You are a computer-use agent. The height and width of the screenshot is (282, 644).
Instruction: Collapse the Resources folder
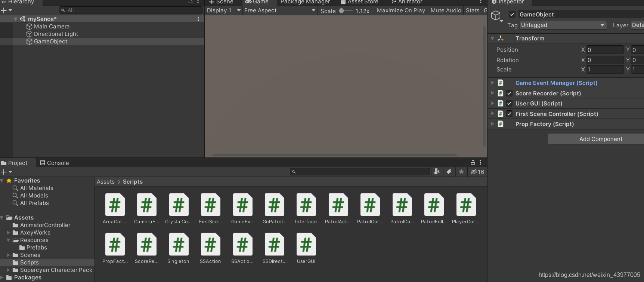pos(8,240)
